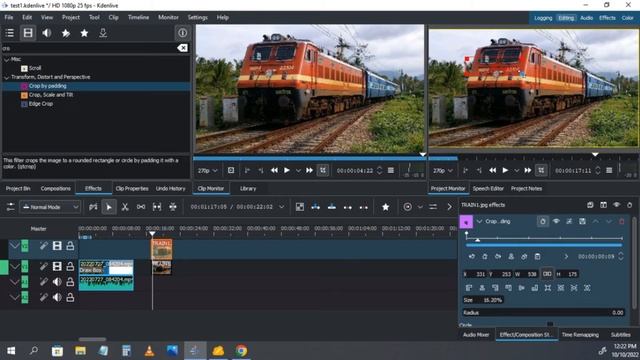Move the Crop effect up arrow
The height and width of the screenshot is (360, 640).
click(x=596, y=221)
